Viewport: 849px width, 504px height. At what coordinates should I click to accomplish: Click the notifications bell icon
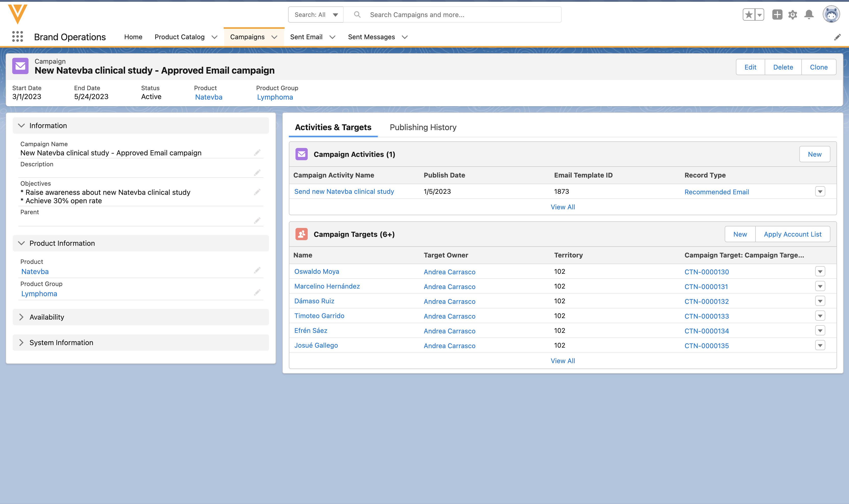(x=809, y=15)
